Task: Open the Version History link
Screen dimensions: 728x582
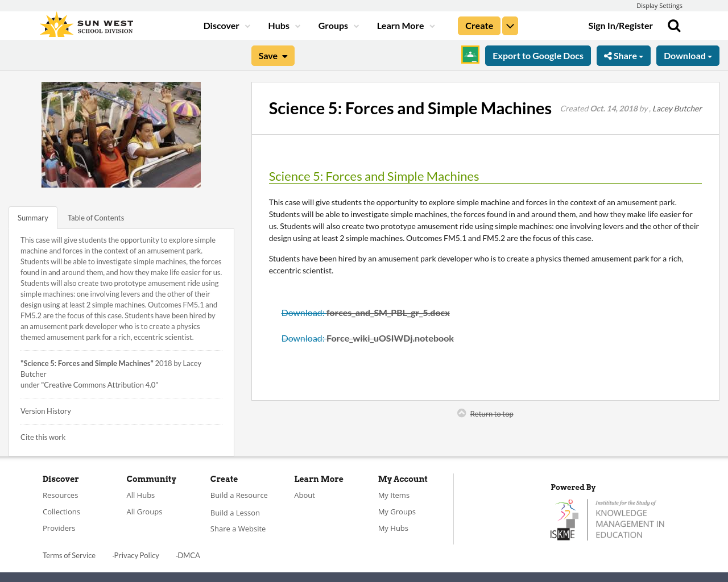Action: pyautogui.click(x=45, y=410)
